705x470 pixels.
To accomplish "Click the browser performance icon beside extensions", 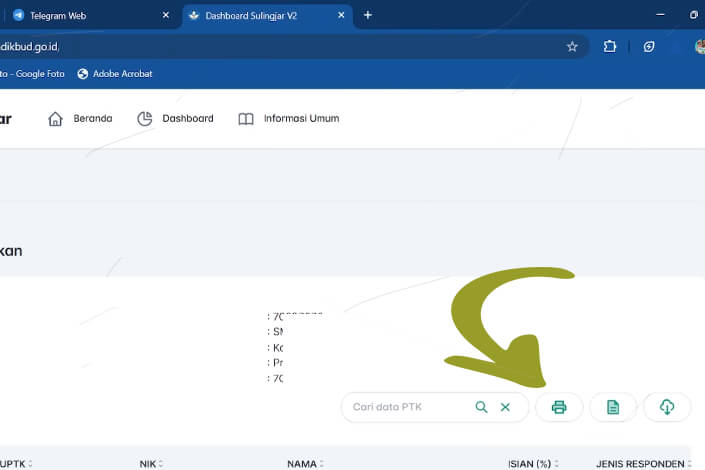I will coord(649,46).
